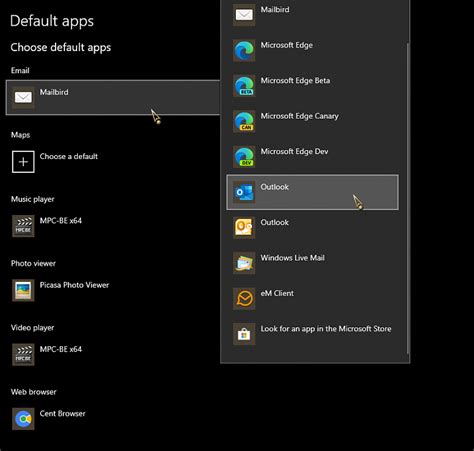Click Look for an app in the Microsoft Store
The height and width of the screenshot is (451, 474).
(312, 334)
